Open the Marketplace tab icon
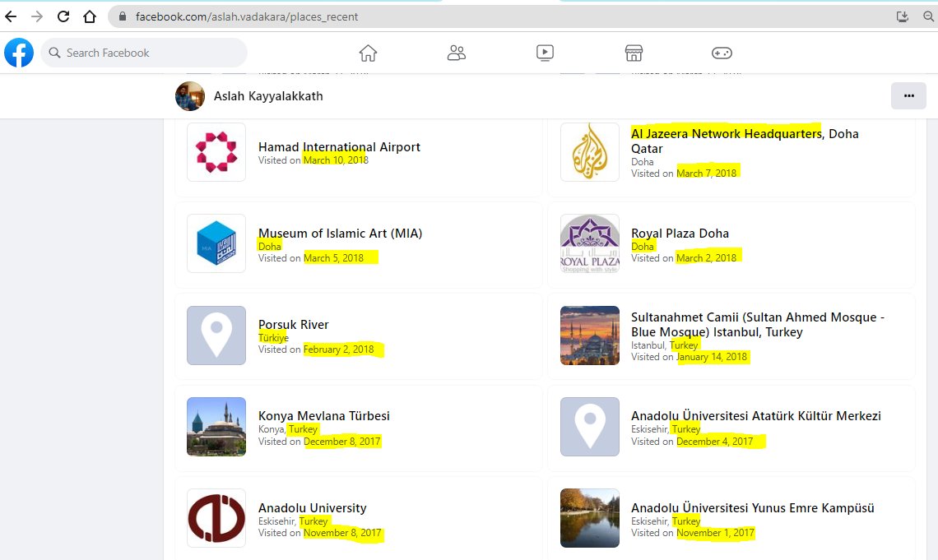The width and height of the screenshot is (938, 560). tap(634, 53)
